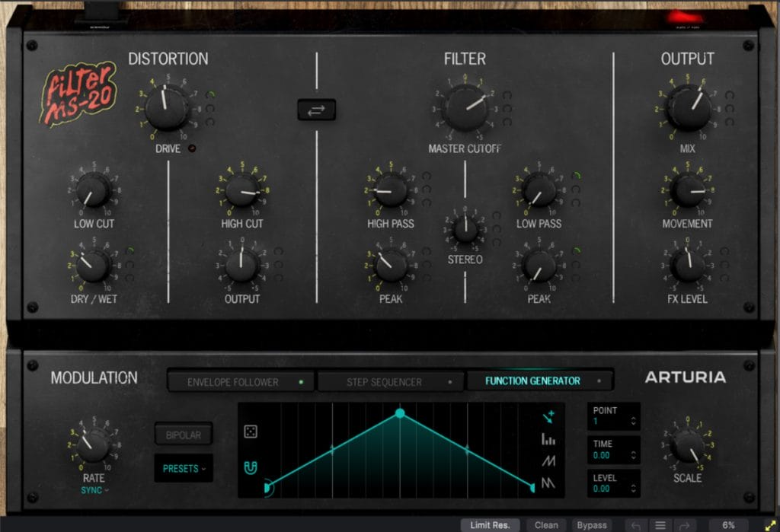Toggle the Bipolar button

coord(183,435)
